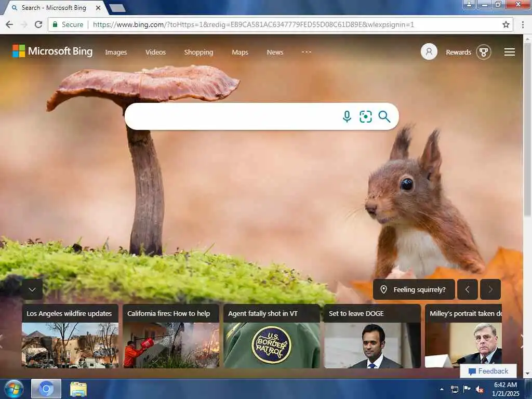The height and width of the screenshot is (399, 532).
Task: Go to News
Action: [x=275, y=52]
